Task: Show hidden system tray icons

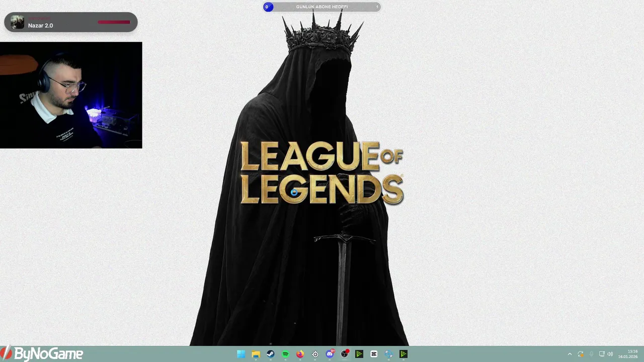Action: pos(570,354)
